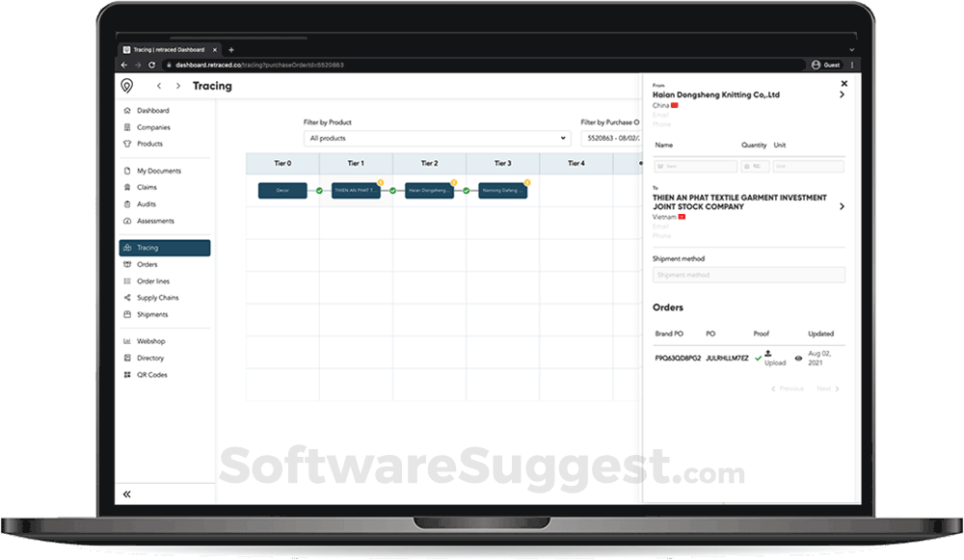Open the Shipments section
964x560 pixels.
152,314
